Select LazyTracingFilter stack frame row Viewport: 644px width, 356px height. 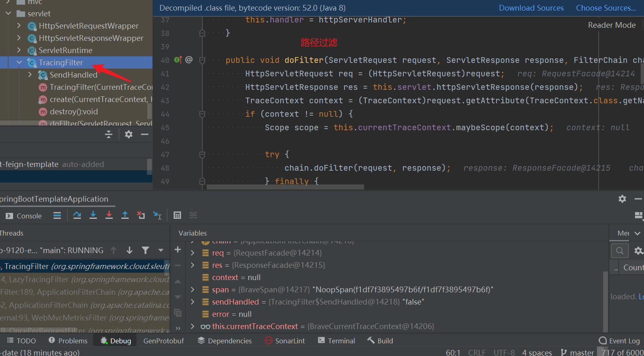click(85, 279)
